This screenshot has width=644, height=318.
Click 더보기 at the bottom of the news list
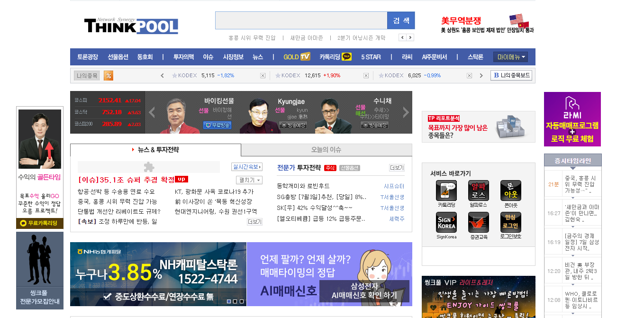254,222
